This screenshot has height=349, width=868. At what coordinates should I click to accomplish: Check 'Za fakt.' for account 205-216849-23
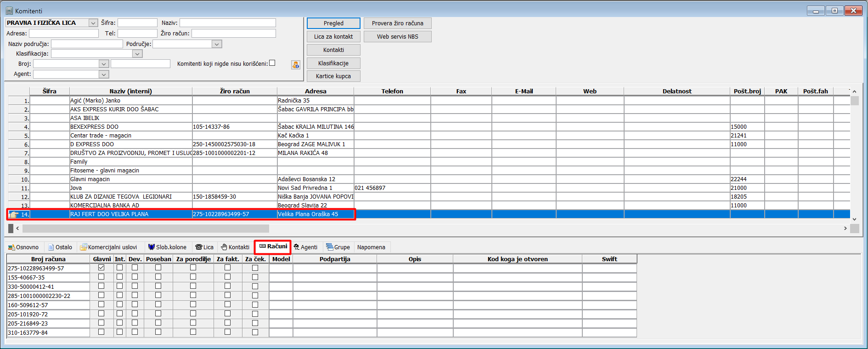[x=227, y=323]
